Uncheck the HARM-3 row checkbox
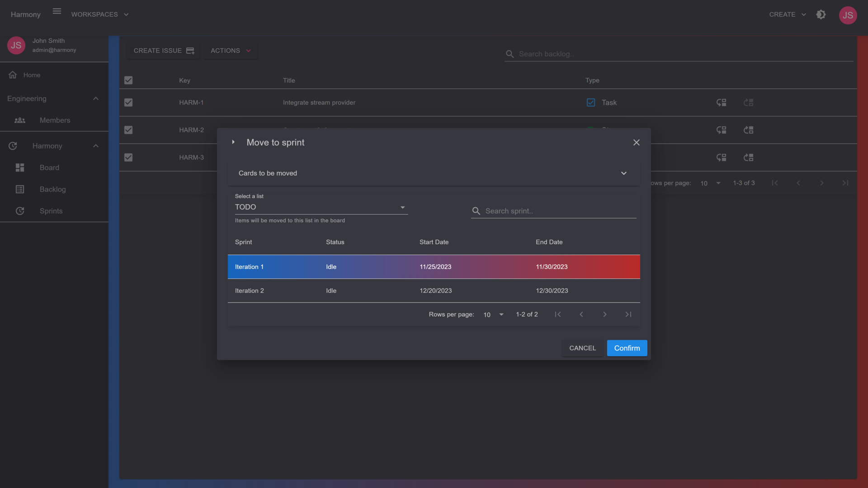 (128, 158)
